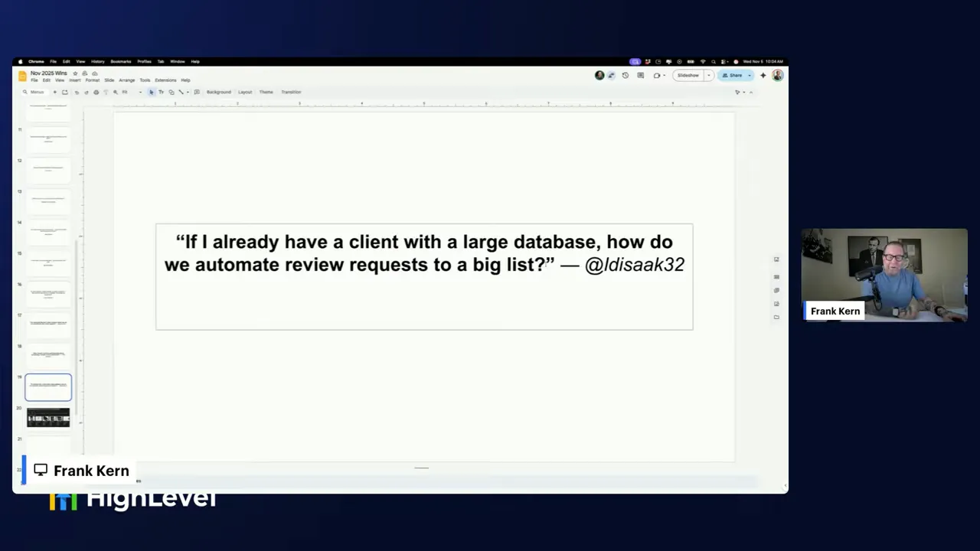Click the bottom folder icon in side panel

[x=776, y=317]
